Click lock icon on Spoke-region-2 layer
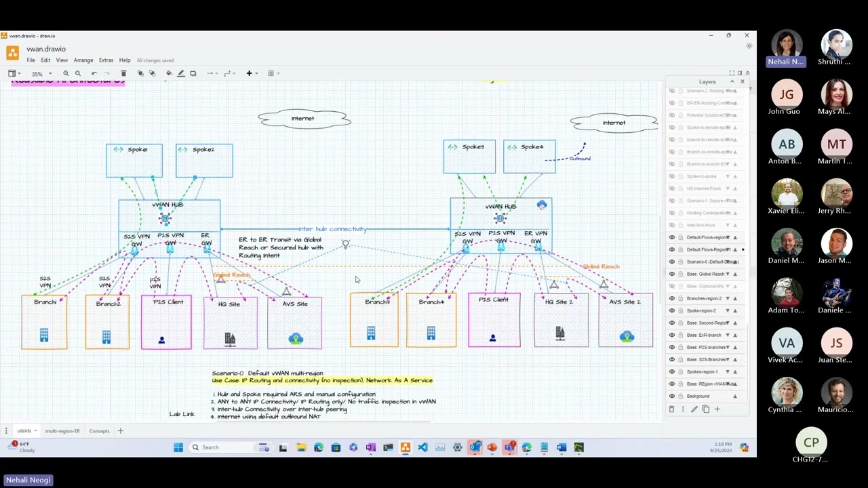Viewport: 868px width, 488px height. 680,310
